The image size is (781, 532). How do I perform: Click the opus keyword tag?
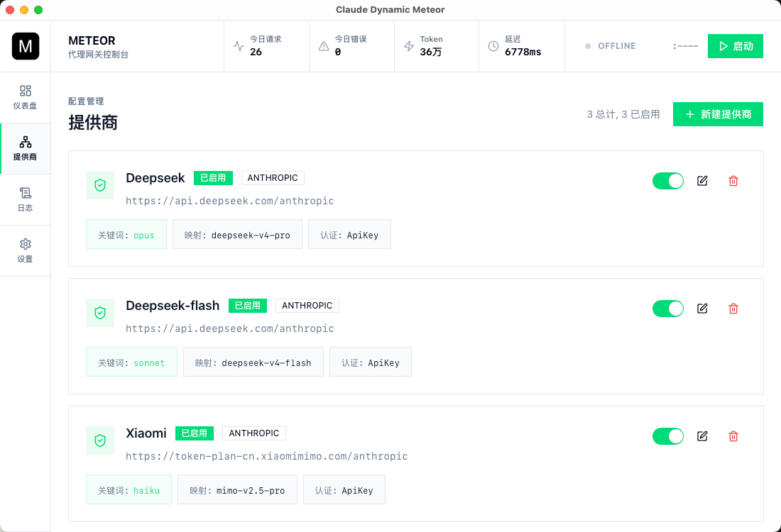[126, 235]
